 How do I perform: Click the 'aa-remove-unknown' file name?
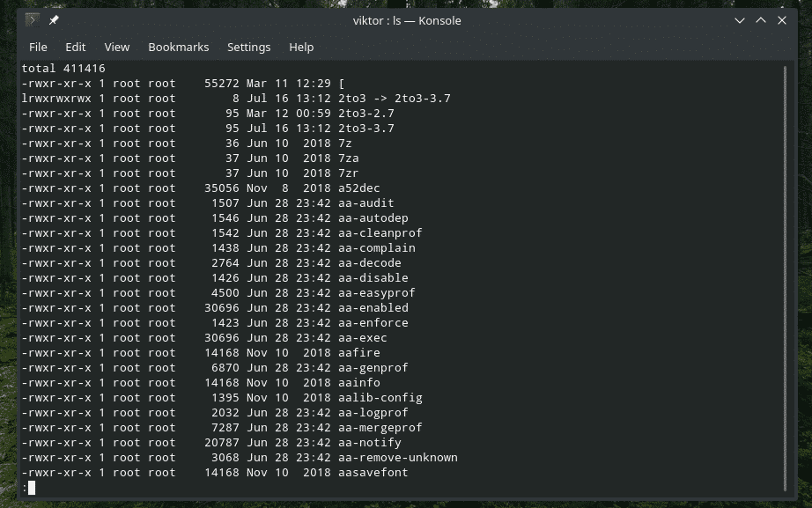(x=398, y=458)
